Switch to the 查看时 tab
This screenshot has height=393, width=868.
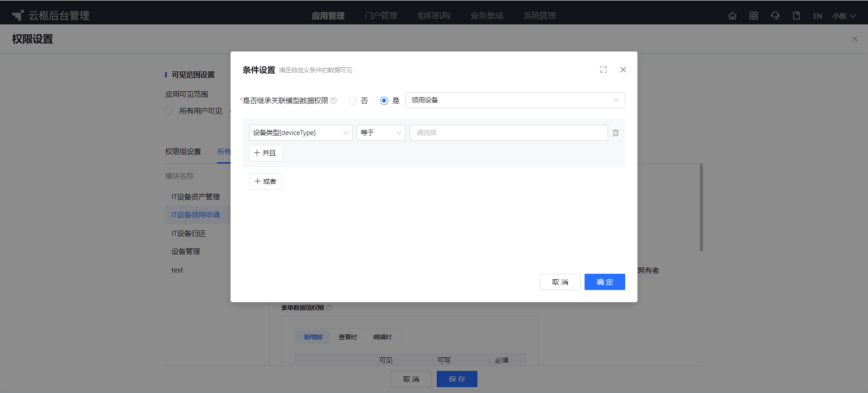(348, 337)
